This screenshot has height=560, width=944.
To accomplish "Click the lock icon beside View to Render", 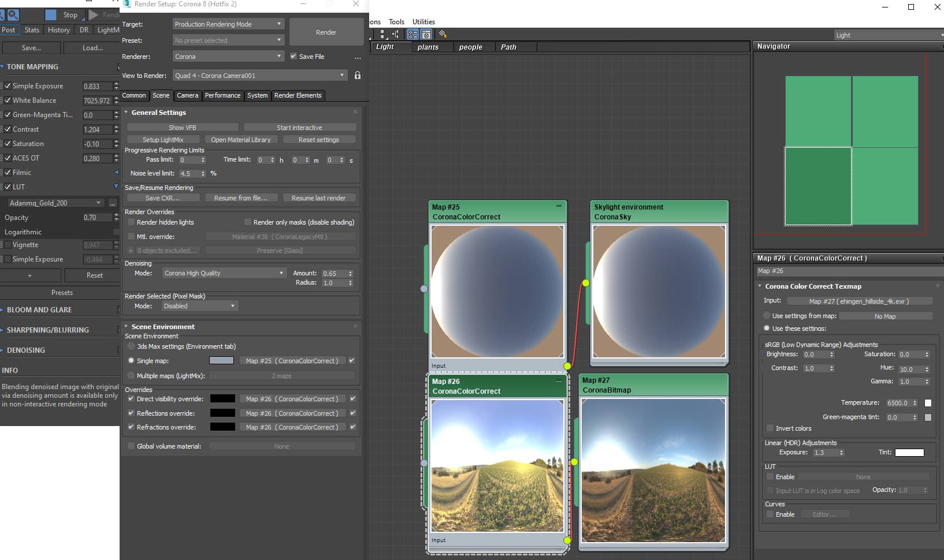I will 358,76.
